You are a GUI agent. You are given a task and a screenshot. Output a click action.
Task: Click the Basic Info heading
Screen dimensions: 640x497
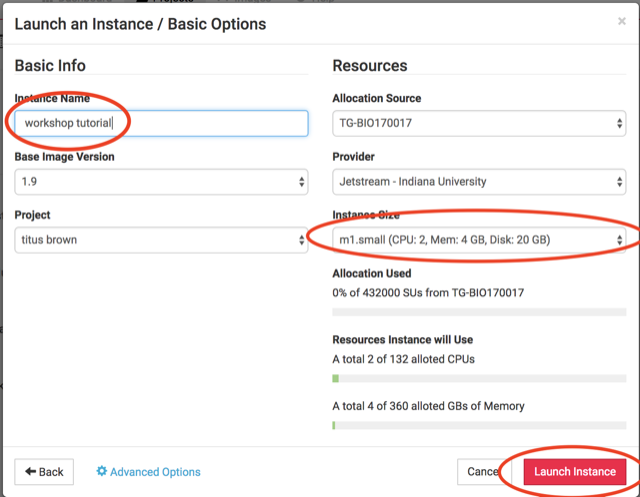pos(50,66)
